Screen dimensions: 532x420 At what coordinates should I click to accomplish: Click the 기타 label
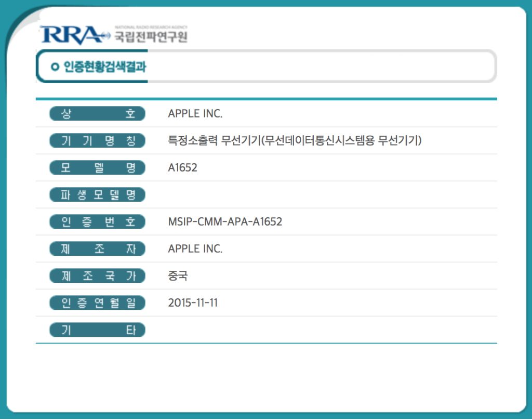coord(97,330)
